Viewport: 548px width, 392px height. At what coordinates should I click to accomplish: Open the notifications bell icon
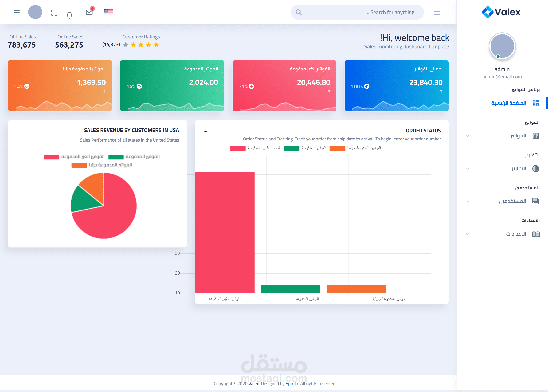[69, 15]
